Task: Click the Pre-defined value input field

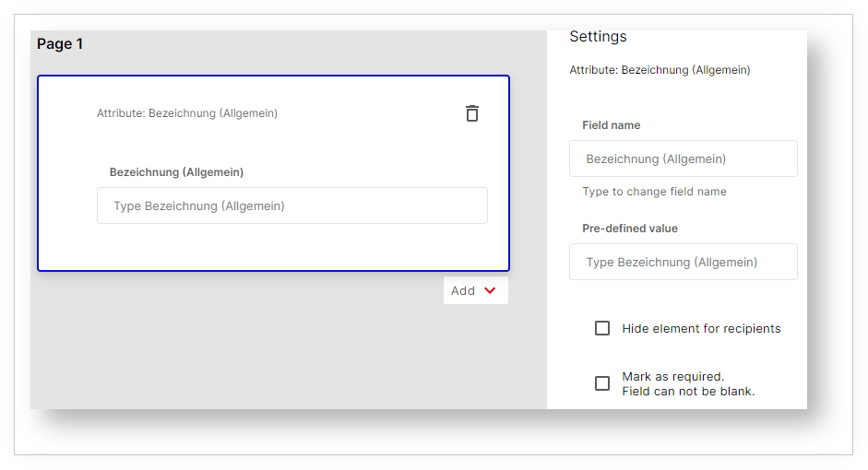Action: (x=683, y=262)
